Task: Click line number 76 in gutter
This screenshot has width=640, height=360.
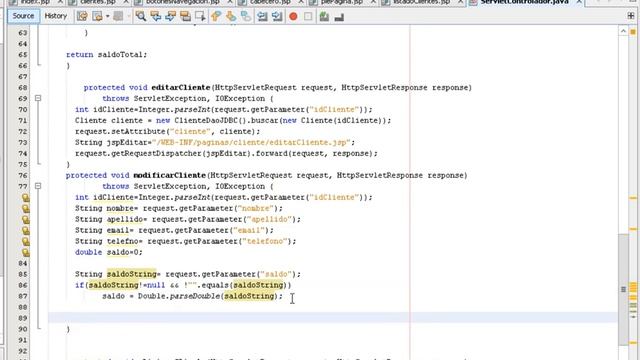Action: click(23, 176)
